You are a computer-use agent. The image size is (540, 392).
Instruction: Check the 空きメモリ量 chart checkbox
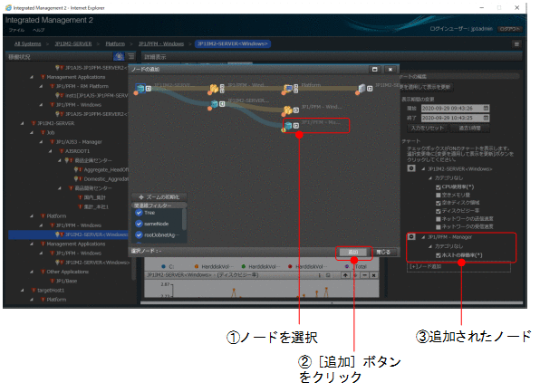tap(438, 196)
